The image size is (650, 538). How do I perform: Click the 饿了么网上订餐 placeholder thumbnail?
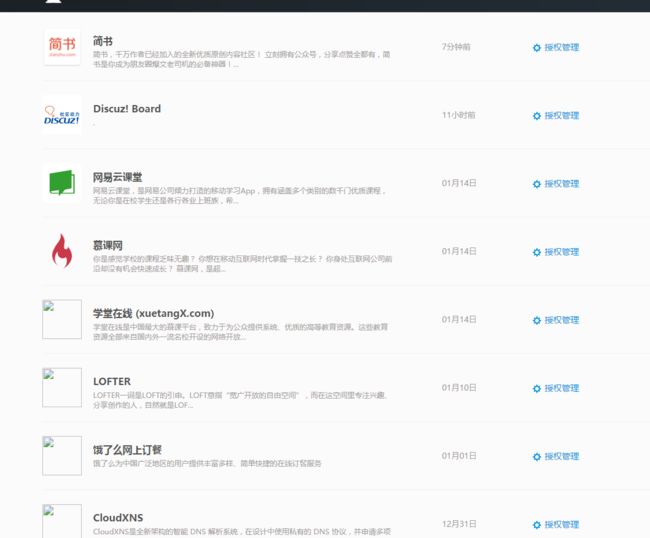(62, 455)
